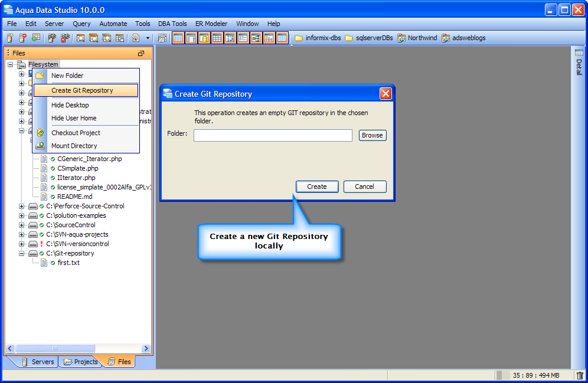Click the fourth query window icon

(x=120, y=38)
